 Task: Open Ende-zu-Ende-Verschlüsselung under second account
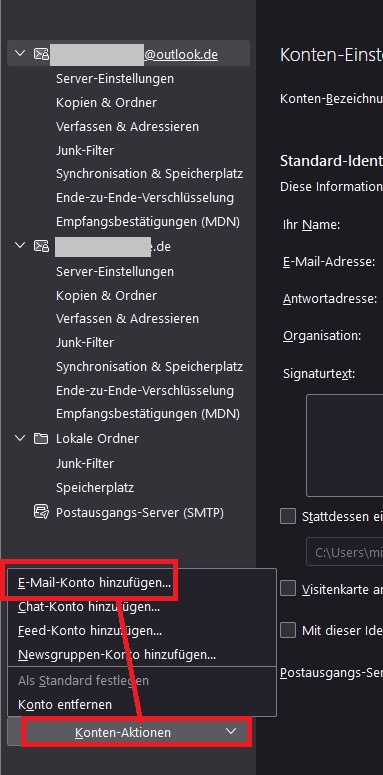[145, 390]
